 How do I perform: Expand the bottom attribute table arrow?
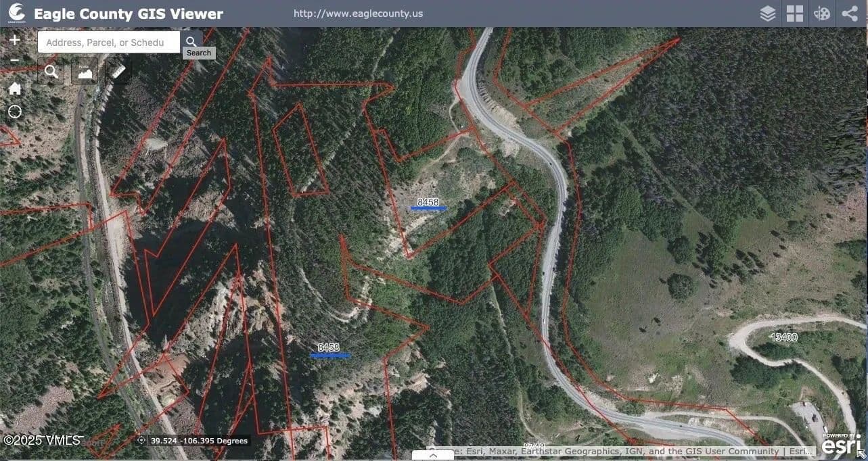point(433,456)
